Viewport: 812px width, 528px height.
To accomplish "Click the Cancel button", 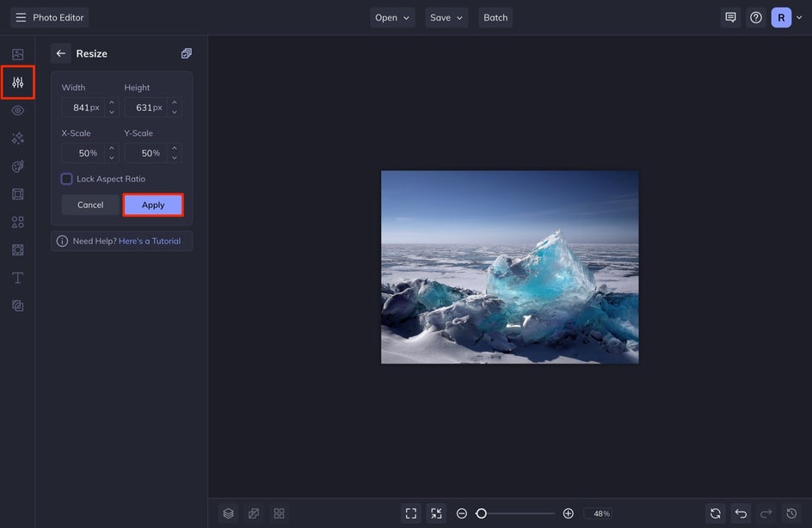I will click(x=90, y=205).
